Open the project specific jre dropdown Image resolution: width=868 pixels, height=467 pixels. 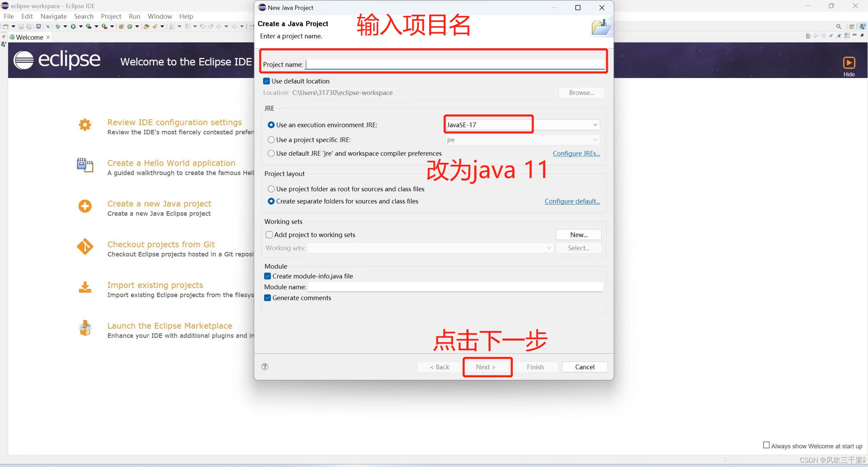[x=595, y=140]
